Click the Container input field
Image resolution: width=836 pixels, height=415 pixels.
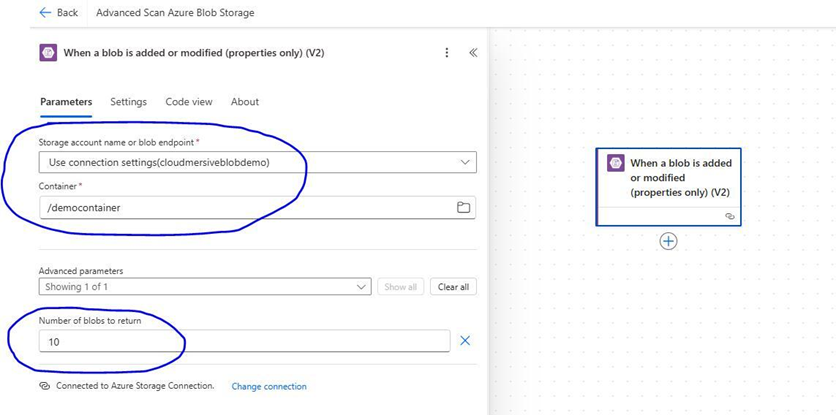click(x=258, y=208)
